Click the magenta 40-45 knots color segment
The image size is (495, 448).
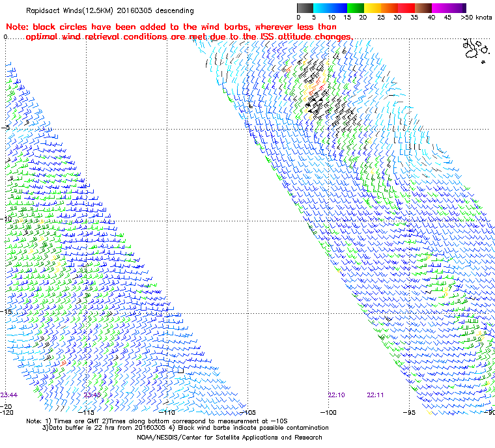(441, 8)
